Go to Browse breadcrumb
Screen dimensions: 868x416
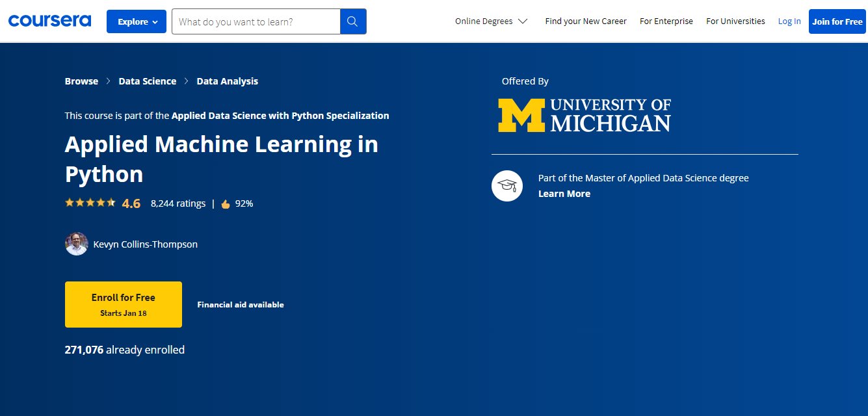pyautogui.click(x=81, y=81)
